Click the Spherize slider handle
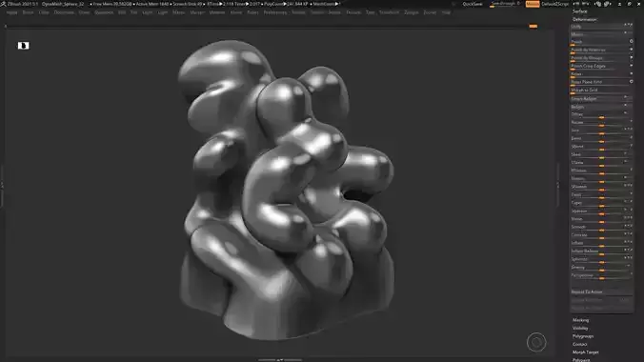This screenshot has width=644, height=362. coord(601,262)
